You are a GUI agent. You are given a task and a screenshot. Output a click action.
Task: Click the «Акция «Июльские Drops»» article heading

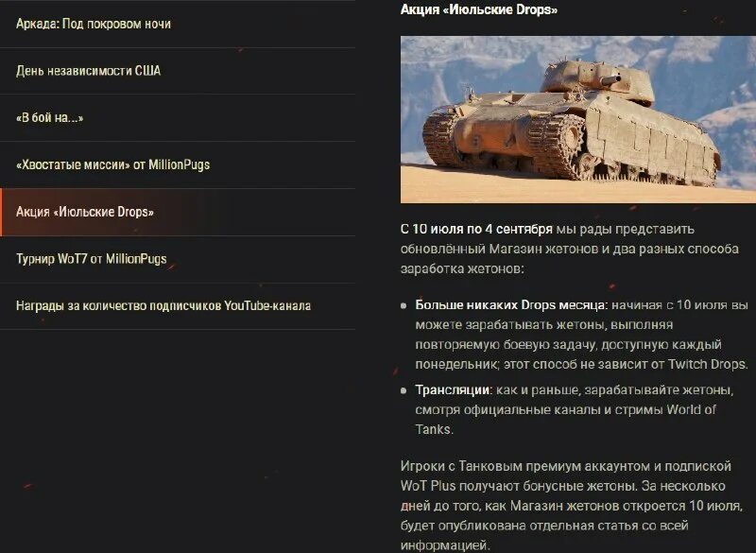[x=479, y=9]
